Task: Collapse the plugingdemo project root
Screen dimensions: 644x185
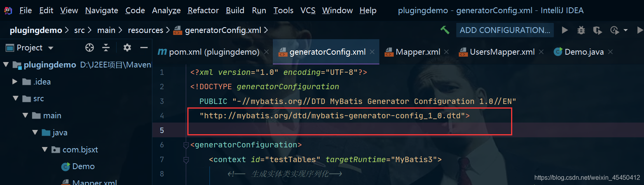Action: pos(6,64)
